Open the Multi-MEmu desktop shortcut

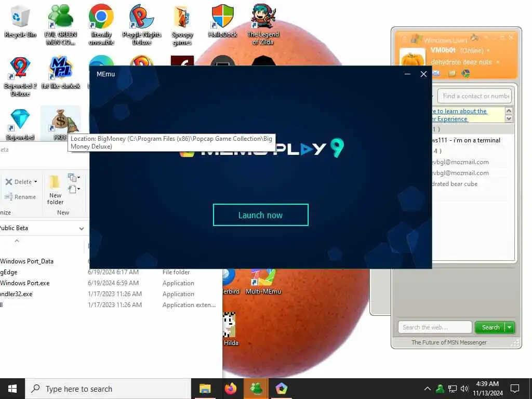(x=263, y=282)
